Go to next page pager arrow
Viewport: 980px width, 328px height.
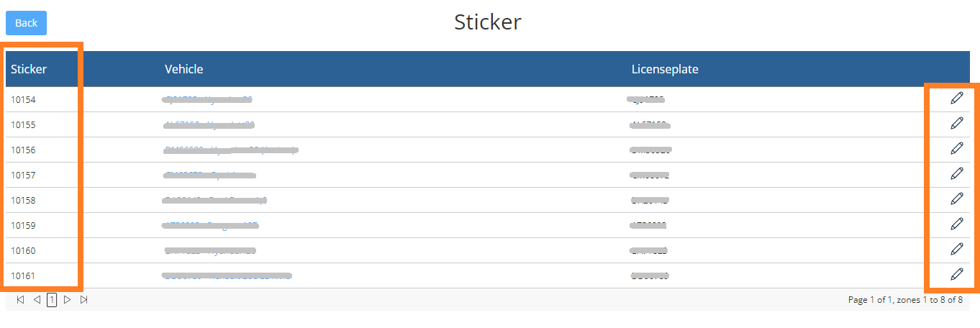tap(68, 300)
